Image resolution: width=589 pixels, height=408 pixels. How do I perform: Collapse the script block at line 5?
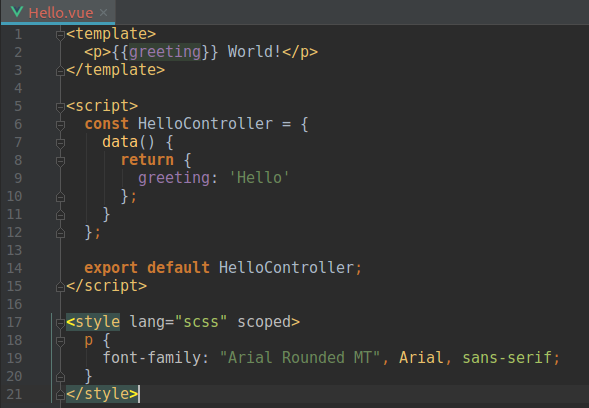[60, 107]
